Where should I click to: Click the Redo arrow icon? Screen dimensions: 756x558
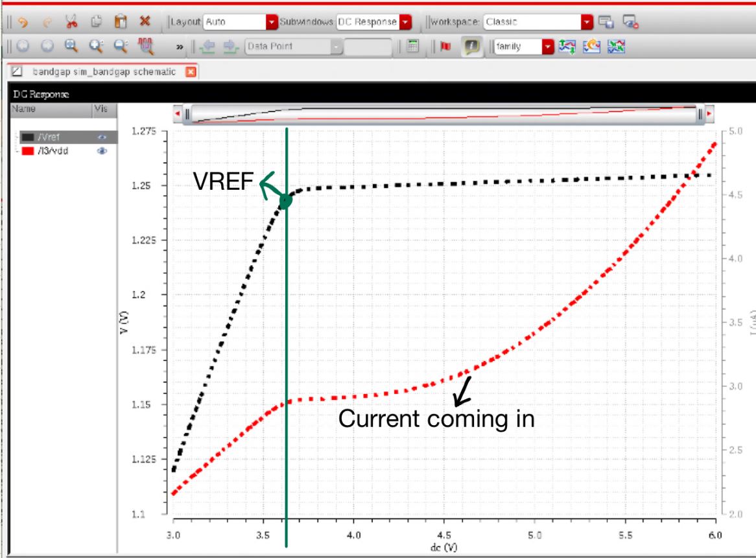click(x=47, y=22)
